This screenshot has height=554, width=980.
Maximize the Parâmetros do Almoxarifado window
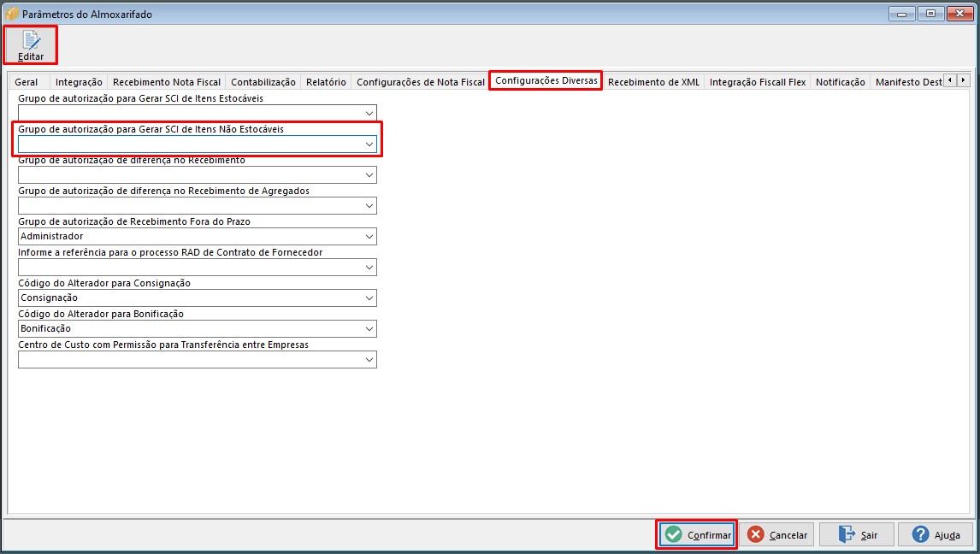point(930,14)
